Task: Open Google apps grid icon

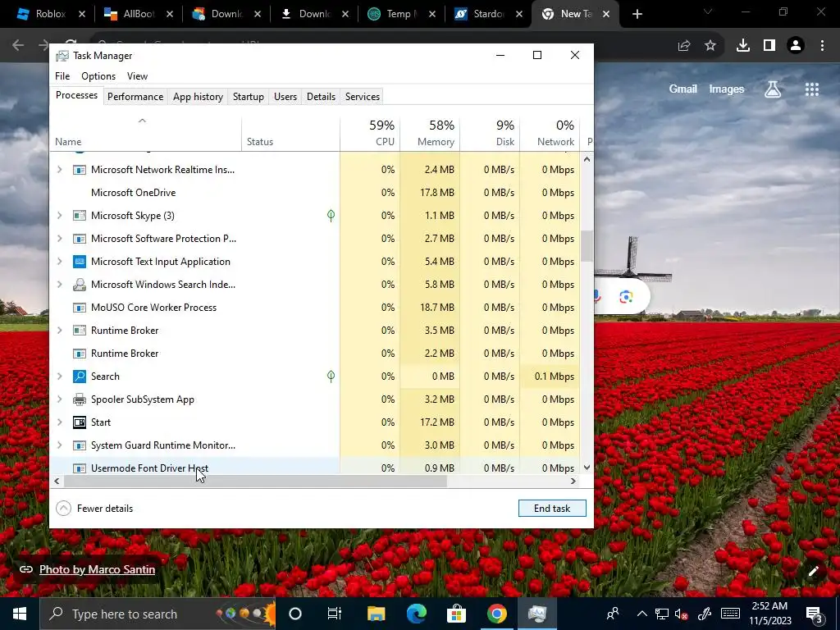Action: click(812, 89)
